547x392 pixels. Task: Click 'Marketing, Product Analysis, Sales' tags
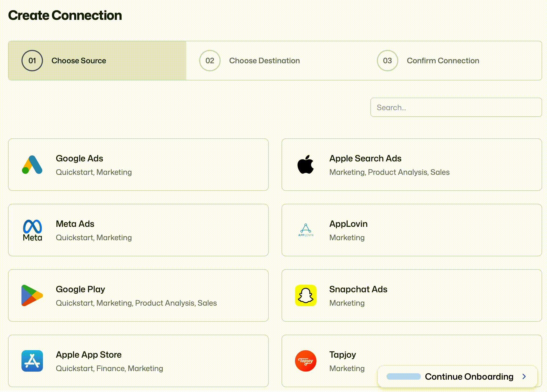coord(389,172)
